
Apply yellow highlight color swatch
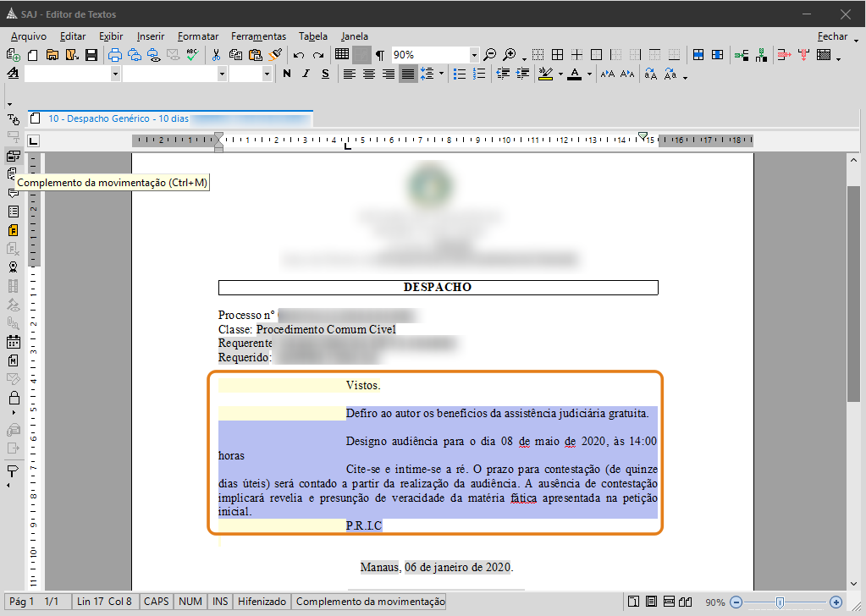pos(546,74)
